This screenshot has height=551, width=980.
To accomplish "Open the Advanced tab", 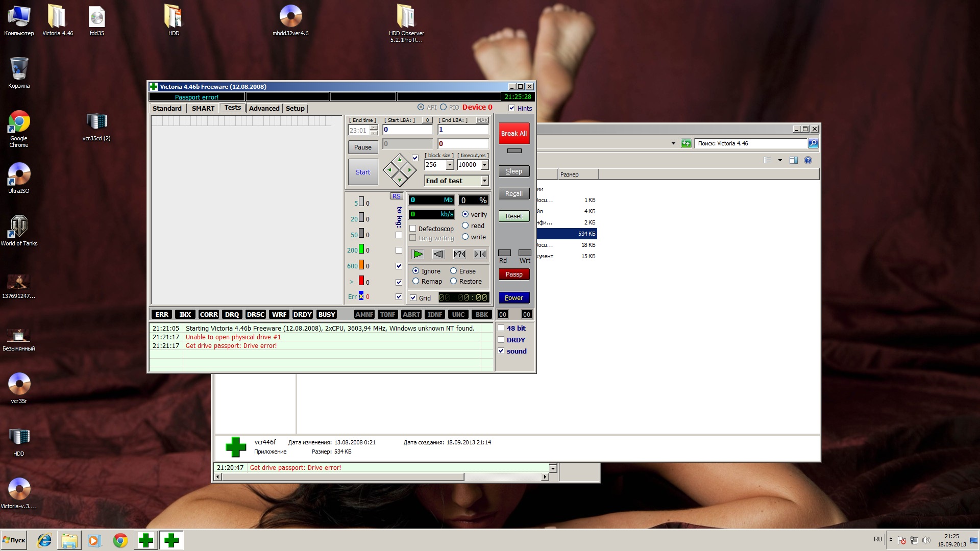I will pos(264,108).
